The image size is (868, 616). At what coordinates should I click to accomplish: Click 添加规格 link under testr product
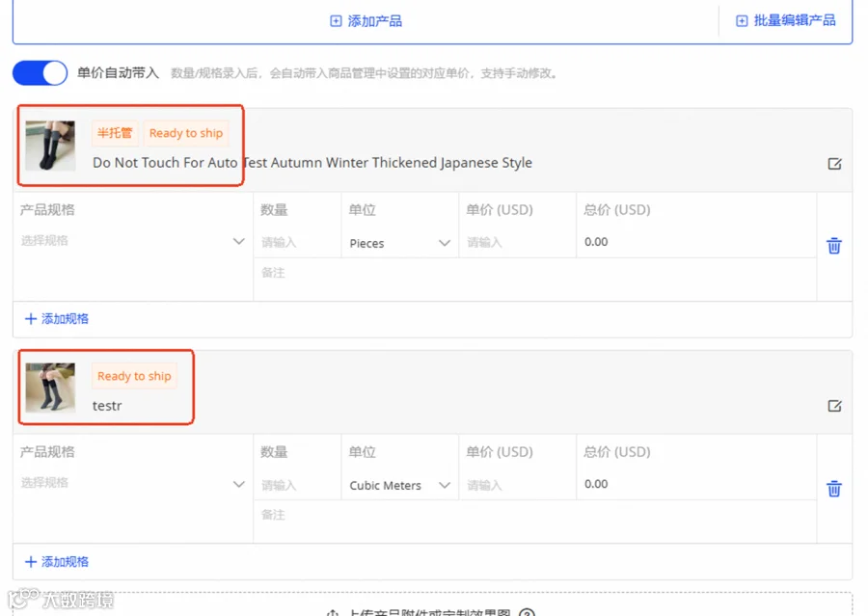point(57,562)
